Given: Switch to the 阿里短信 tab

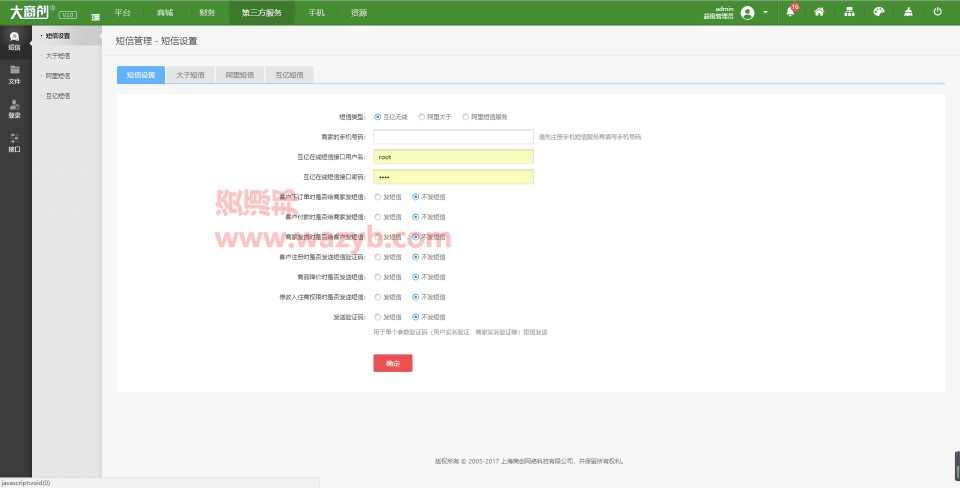Looking at the screenshot, I should click(239, 75).
